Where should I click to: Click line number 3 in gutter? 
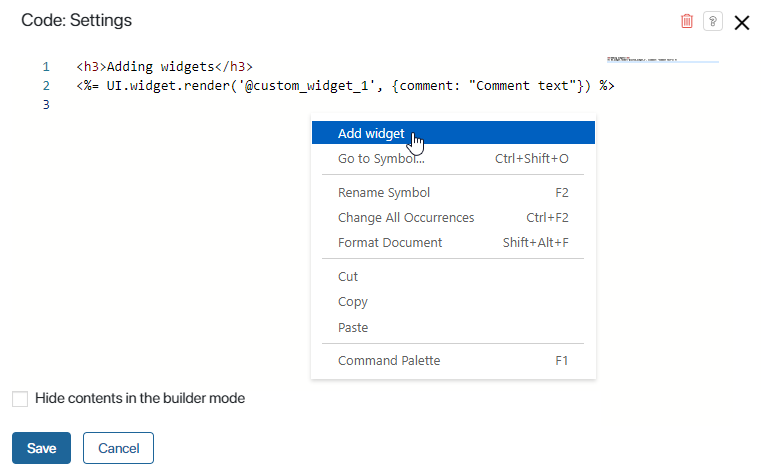(46, 104)
